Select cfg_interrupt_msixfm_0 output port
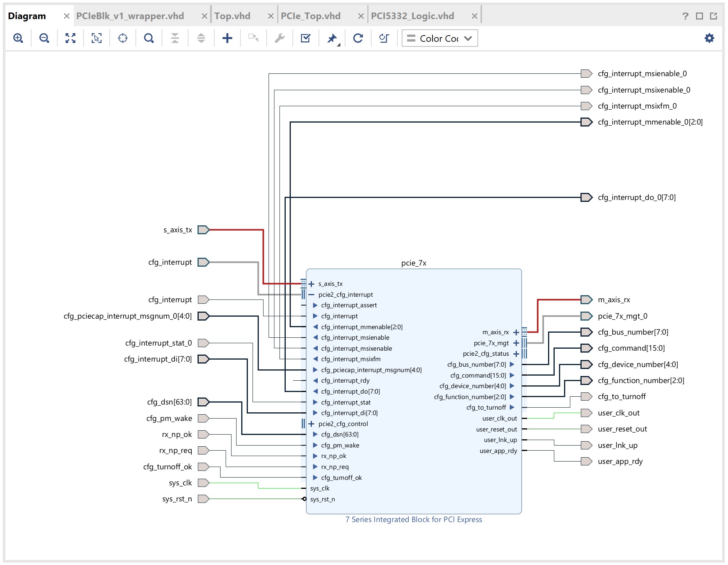 click(x=586, y=106)
